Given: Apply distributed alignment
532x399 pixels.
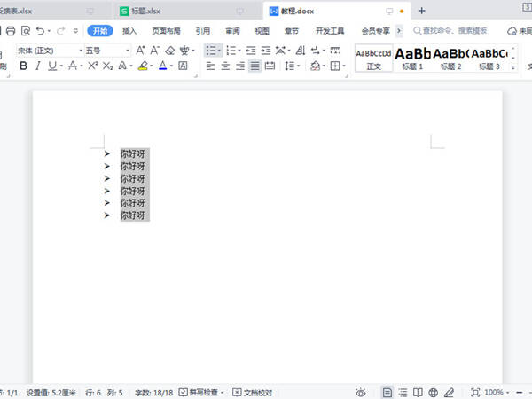Looking at the screenshot, I should [270, 66].
